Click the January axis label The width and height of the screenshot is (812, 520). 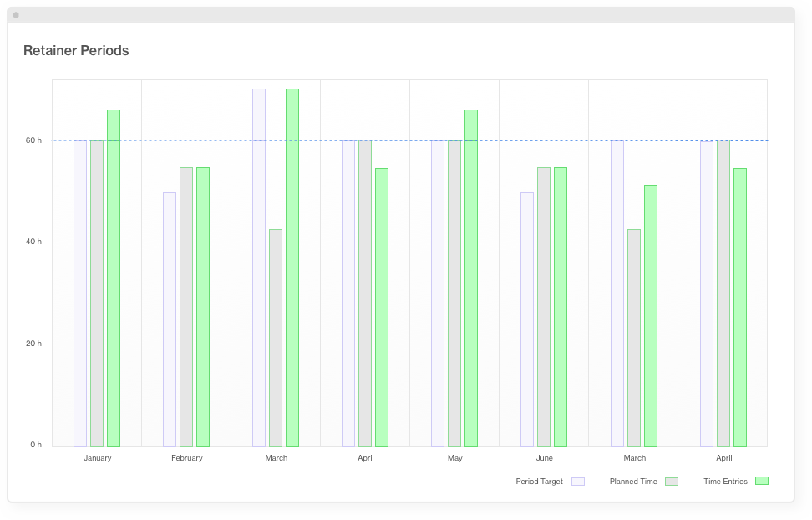98,458
